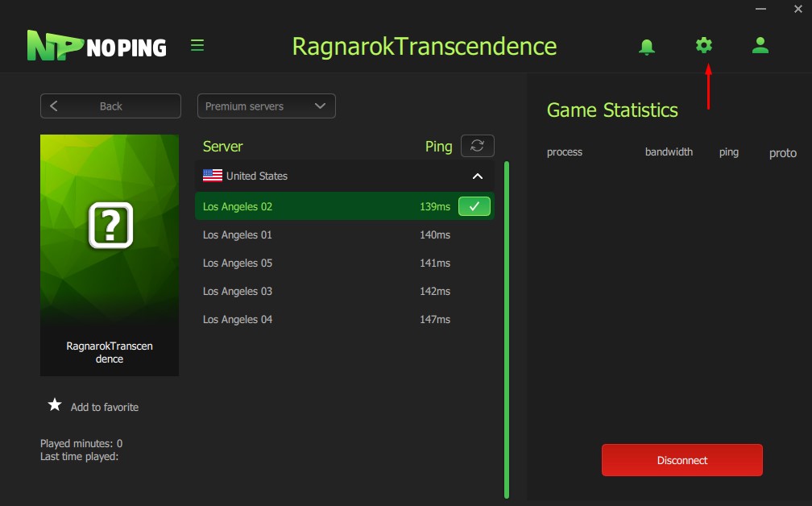Click the RagnarokTranscendence title in header
Screen dimensions: 812x506
pyautogui.click(x=424, y=46)
